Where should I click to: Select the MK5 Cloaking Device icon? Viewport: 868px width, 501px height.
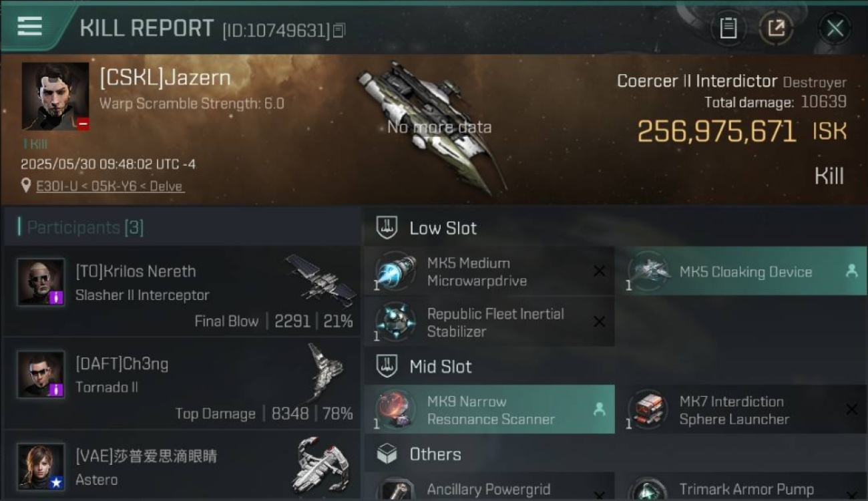pos(648,272)
